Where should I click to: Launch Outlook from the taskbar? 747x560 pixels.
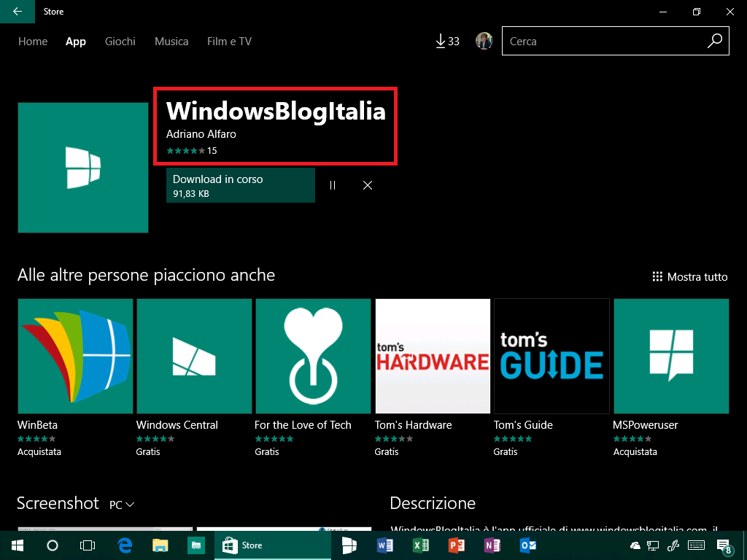coord(527,545)
